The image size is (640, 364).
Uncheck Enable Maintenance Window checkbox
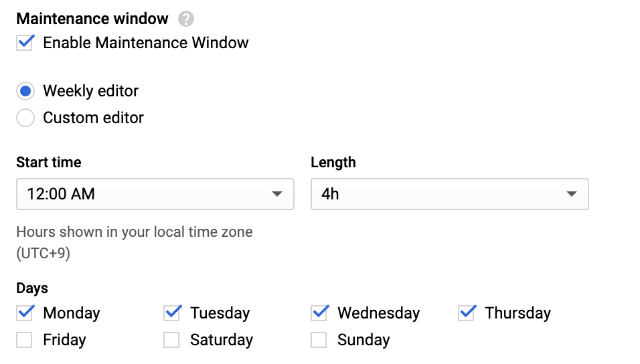[x=25, y=43]
